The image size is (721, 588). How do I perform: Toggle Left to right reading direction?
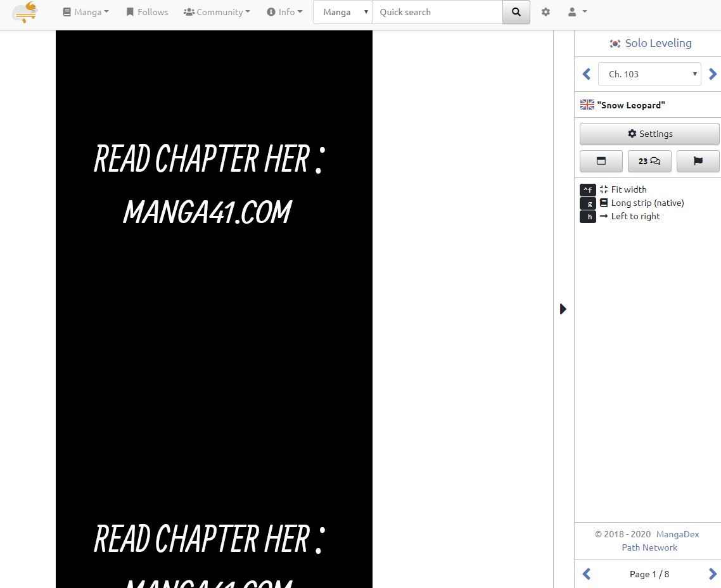(x=635, y=216)
